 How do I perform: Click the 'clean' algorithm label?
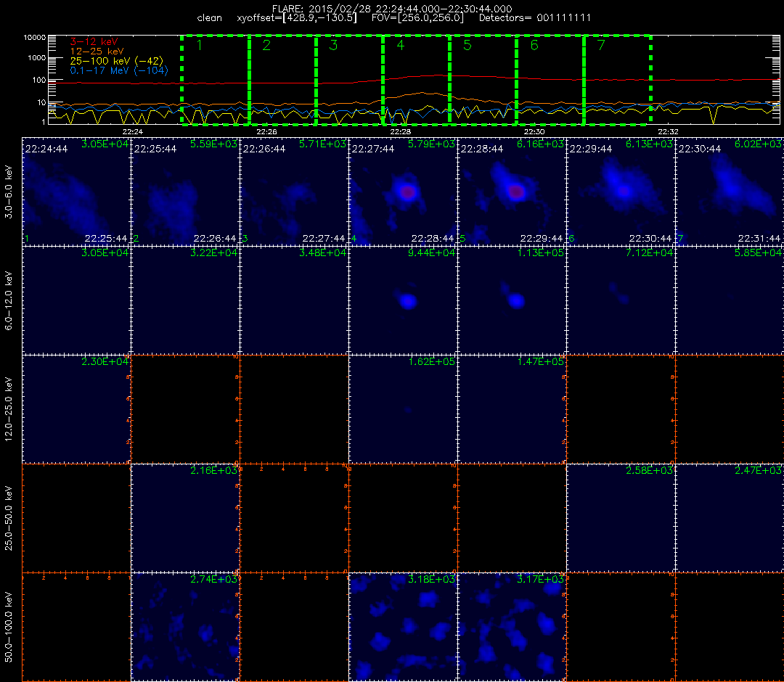coord(210,18)
